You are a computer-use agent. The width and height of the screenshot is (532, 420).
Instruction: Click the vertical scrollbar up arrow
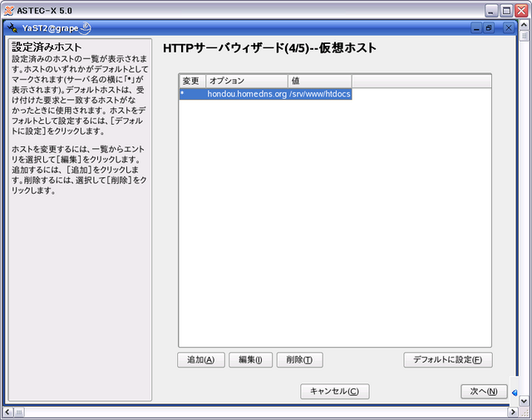point(524,26)
